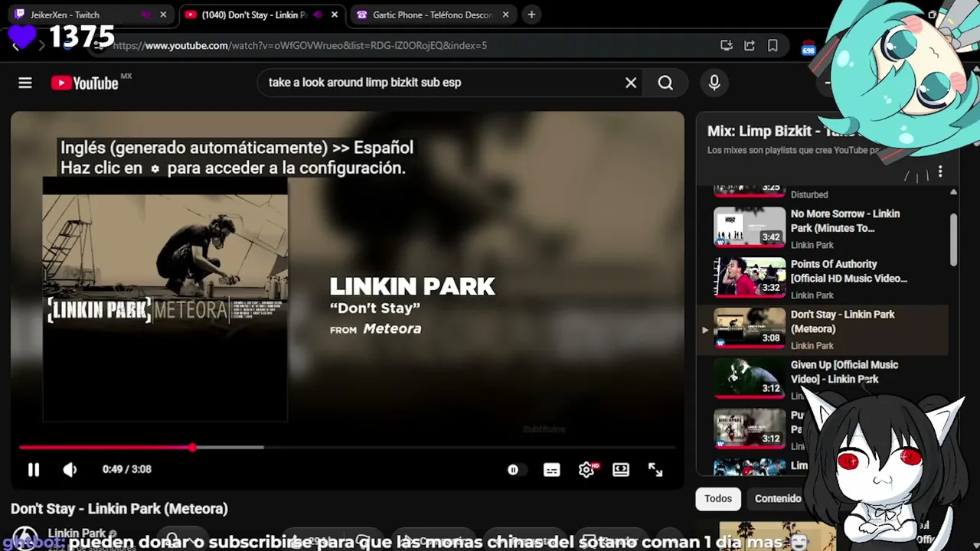Submit search with magnifier button
Screen dimensions: 980x551
[665, 83]
